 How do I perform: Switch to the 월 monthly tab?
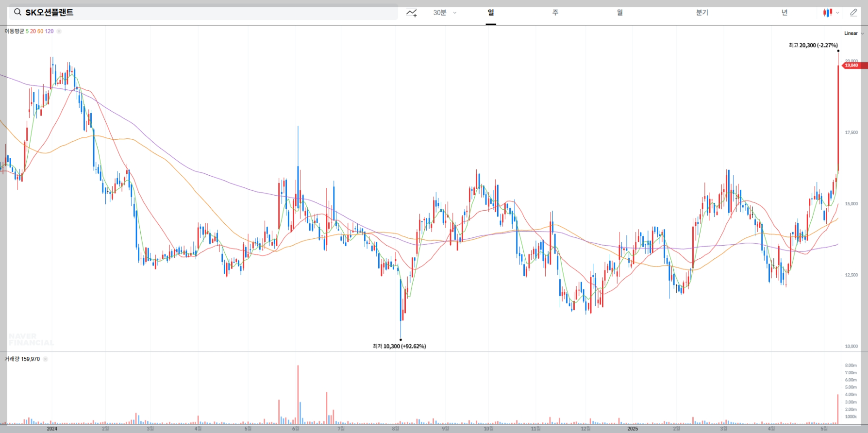[620, 13]
